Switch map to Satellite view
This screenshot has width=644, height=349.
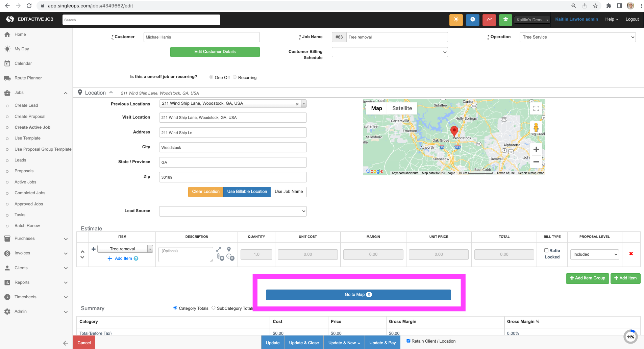(x=402, y=108)
